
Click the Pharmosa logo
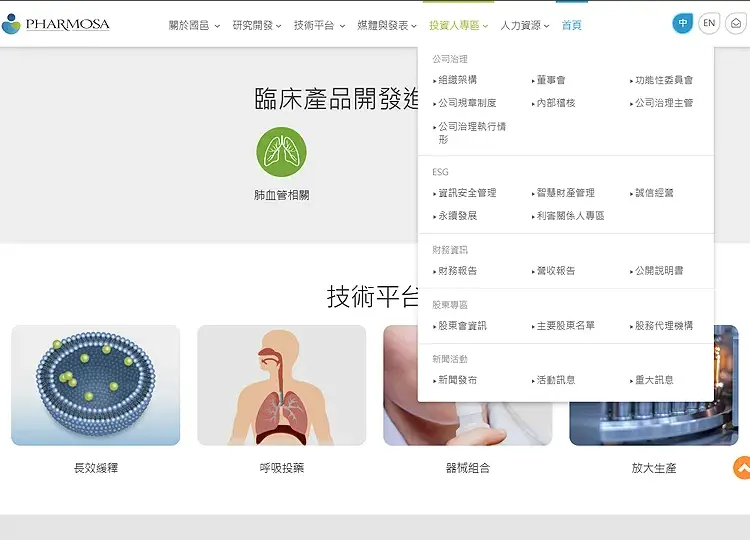[x=56, y=24]
